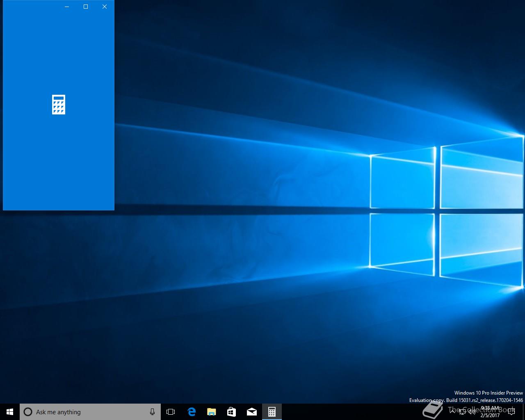
Task: Open the Action Center notification icon
Action: [x=511, y=412]
